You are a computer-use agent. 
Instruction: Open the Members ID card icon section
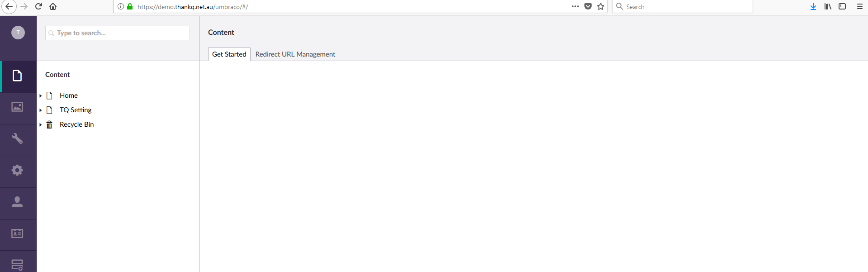(17, 234)
